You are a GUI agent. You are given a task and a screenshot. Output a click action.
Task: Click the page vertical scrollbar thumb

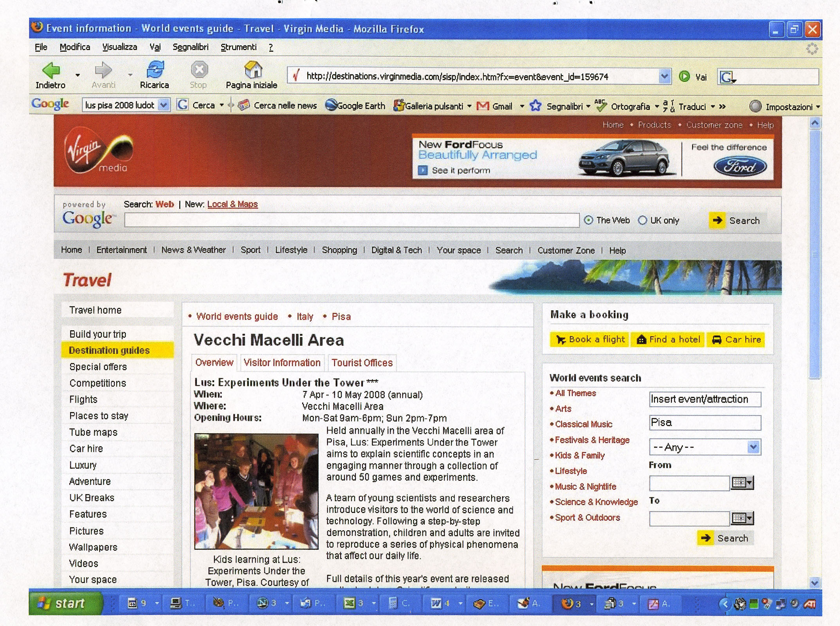pyautogui.click(x=815, y=254)
